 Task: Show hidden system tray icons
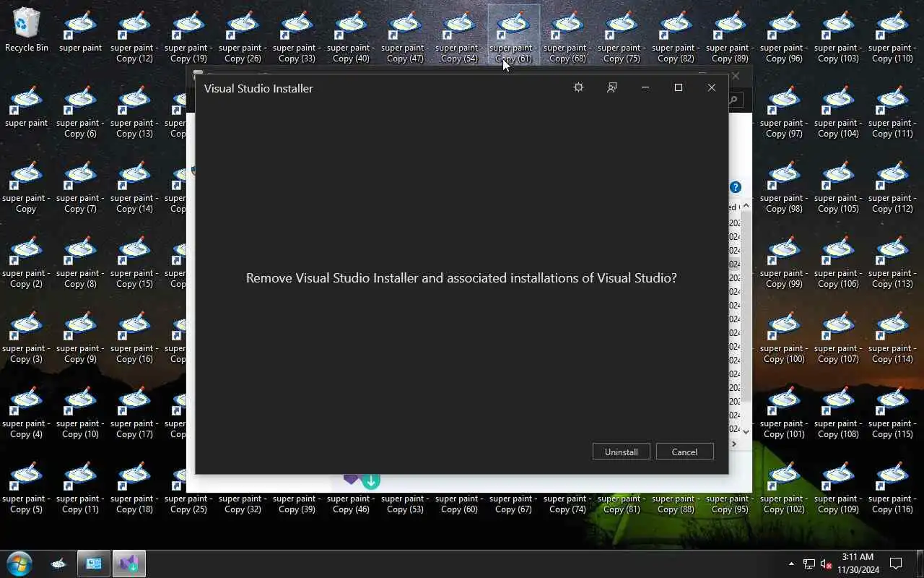[791, 564]
